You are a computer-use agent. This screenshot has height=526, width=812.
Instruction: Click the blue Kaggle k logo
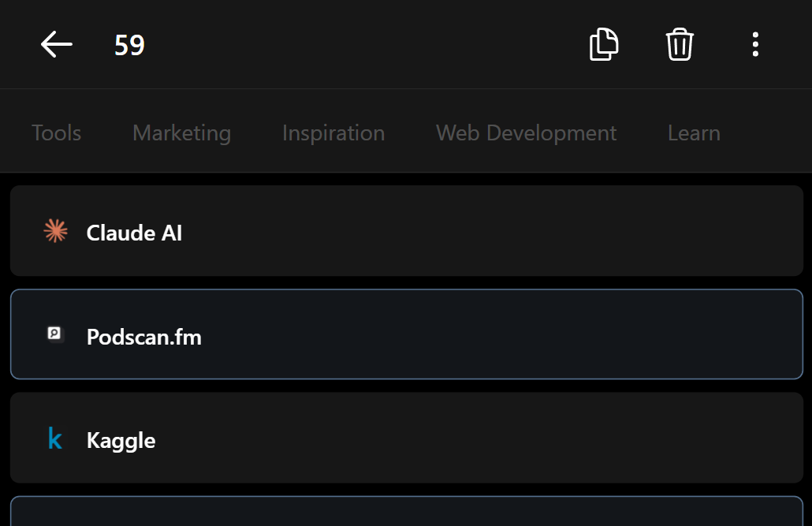click(55, 438)
